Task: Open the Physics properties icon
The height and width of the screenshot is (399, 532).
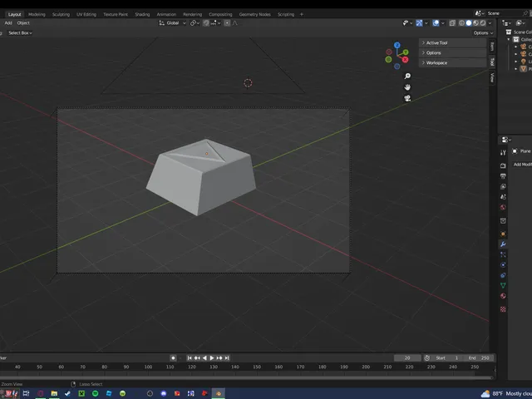Action: point(503,265)
